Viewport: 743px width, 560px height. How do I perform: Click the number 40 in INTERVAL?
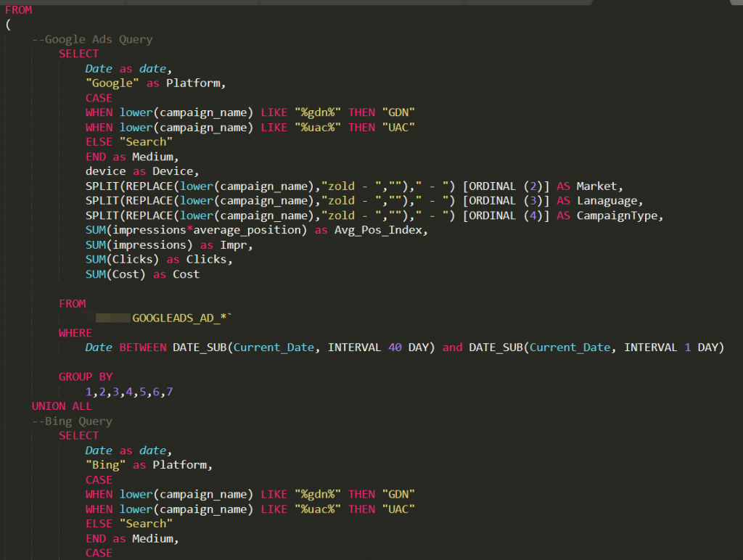coord(395,347)
